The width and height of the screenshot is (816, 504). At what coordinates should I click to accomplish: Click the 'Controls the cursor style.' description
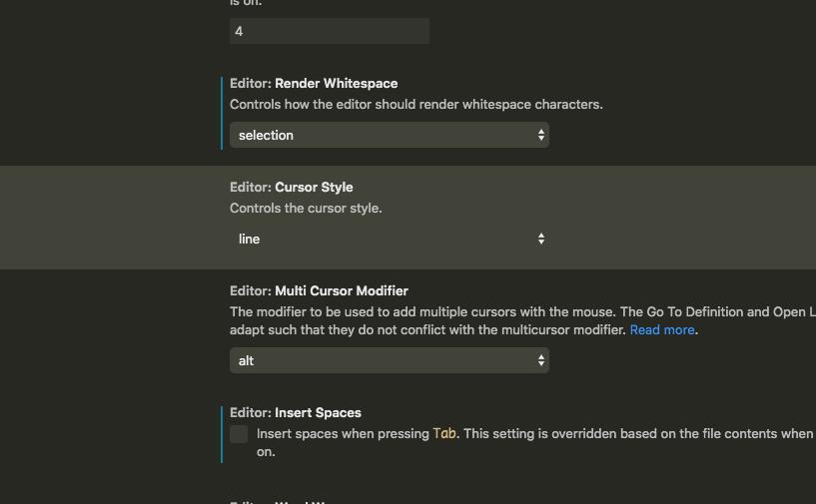[x=306, y=209]
